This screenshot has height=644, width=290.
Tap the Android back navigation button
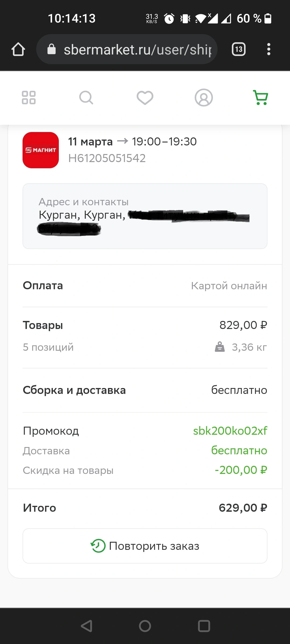pyautogui.click(x=87, y=626)
